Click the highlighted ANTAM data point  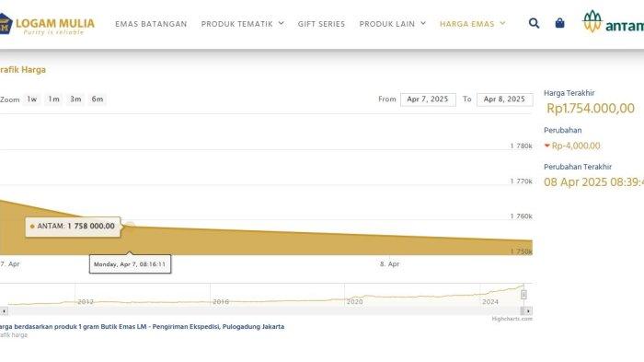(x=130, y=226)
